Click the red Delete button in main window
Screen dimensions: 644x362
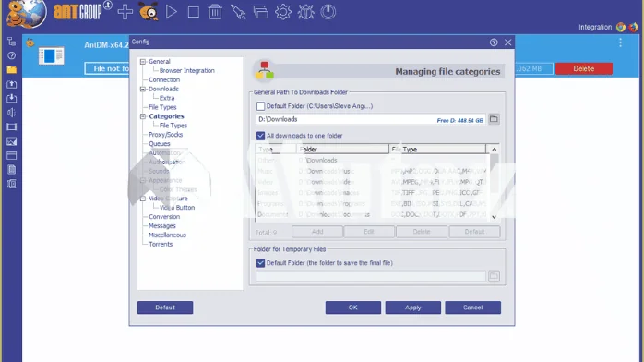[x=584, y=68]
